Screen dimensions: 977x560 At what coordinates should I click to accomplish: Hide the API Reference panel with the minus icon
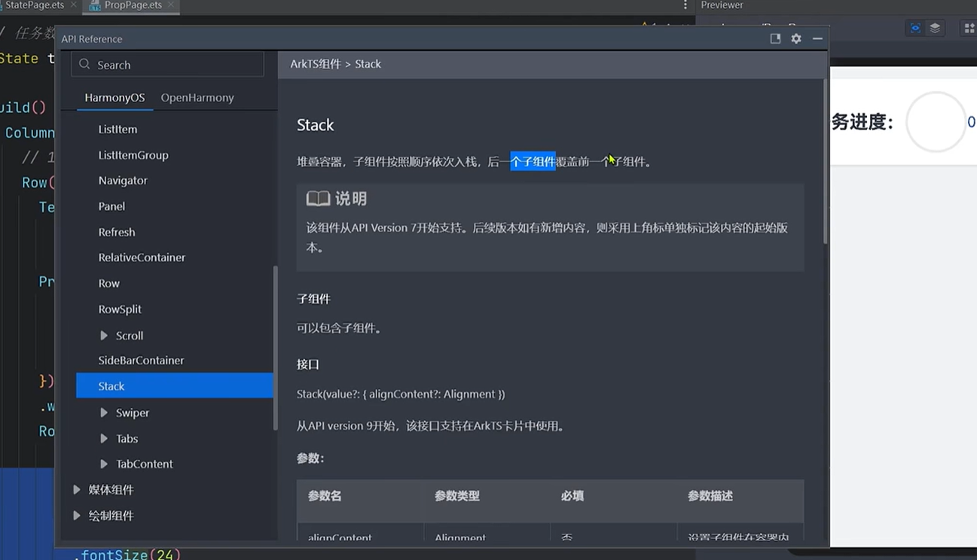[817, 38]
